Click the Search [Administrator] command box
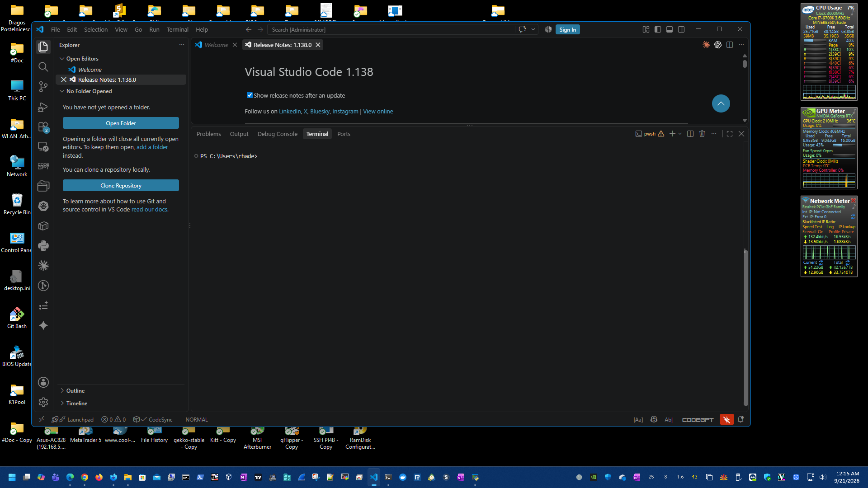Viewport: 868px width, 488px height. tap(391, 29)
